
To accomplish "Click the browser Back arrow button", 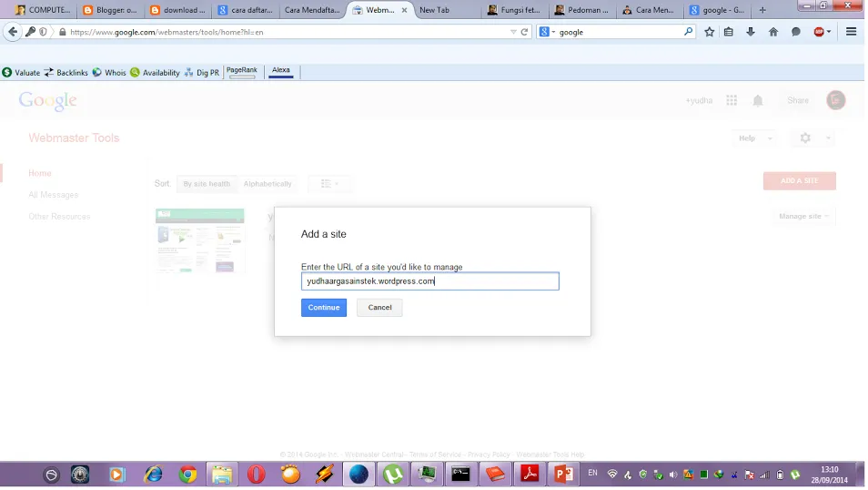I will (x=13, y=32).
